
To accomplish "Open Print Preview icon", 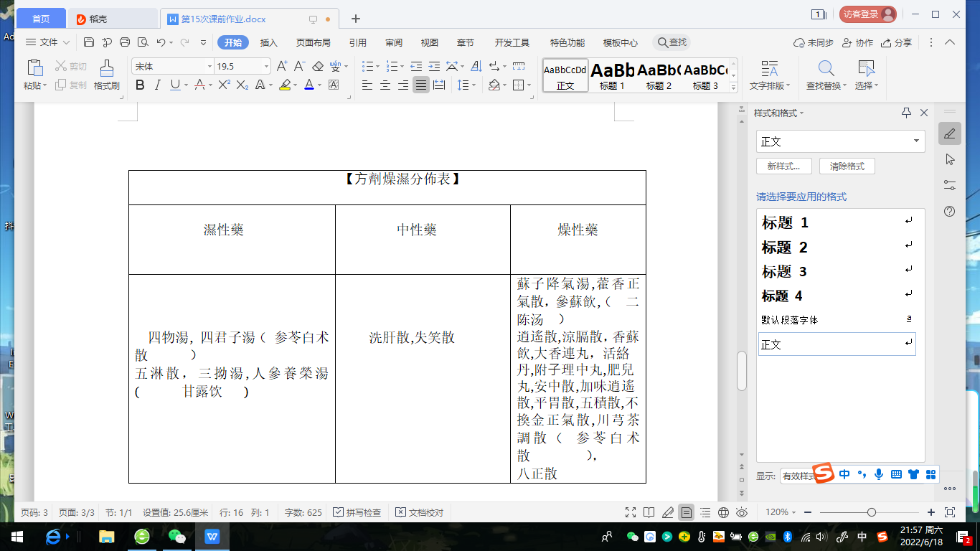I will (143, 42).
